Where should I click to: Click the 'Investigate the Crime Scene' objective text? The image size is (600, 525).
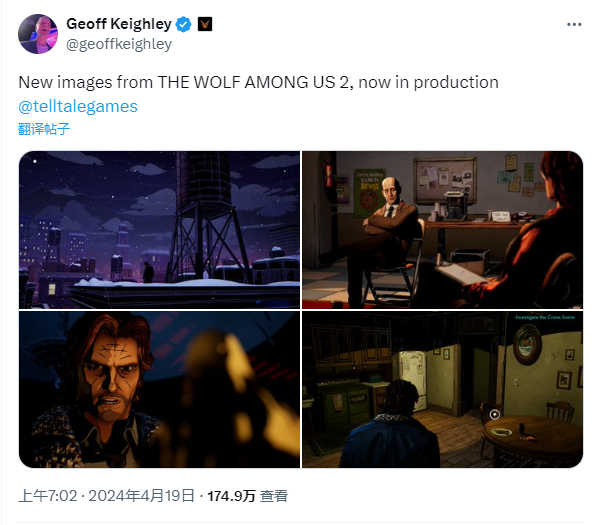pyautogui.click(x=545, y=317)
